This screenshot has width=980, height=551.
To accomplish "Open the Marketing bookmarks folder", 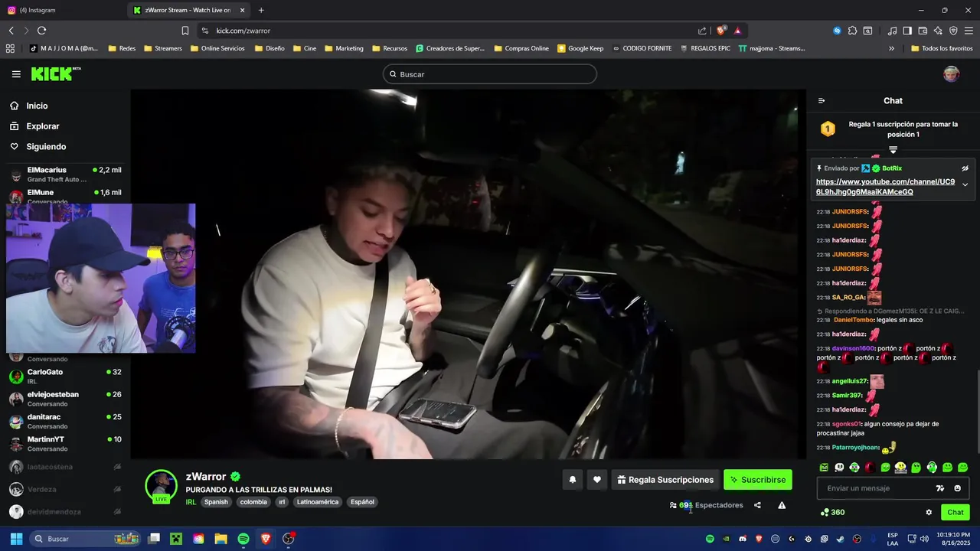I will [x=344, y=48].
